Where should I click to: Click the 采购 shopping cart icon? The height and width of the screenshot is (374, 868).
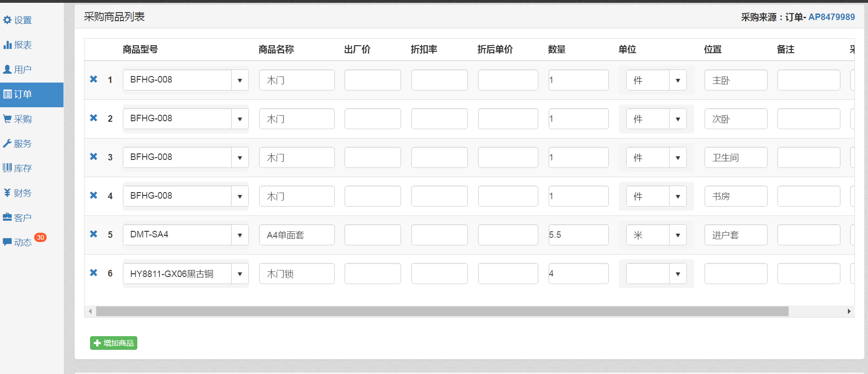[x=7, y=119]
